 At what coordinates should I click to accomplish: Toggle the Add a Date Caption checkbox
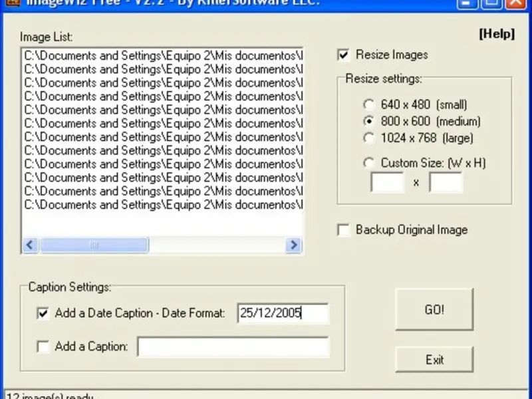click(x=43, y=313)
